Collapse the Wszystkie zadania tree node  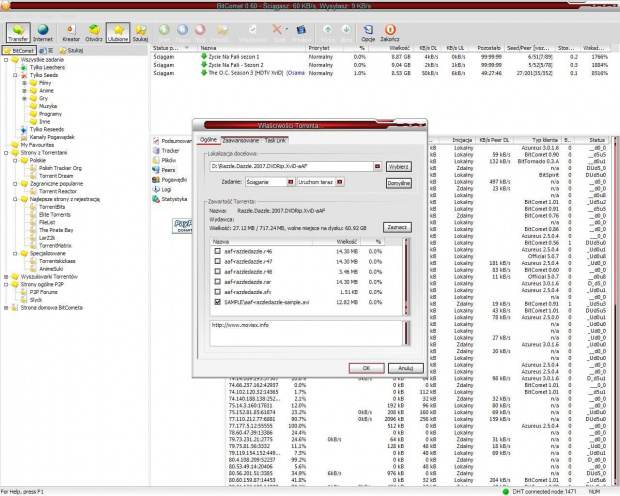coord(6,60)
